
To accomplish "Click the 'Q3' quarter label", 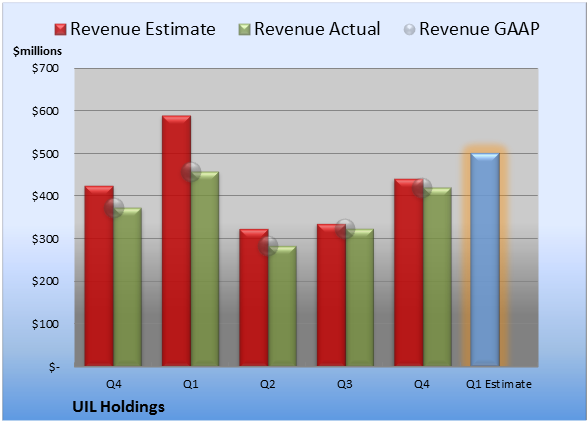I will pos(345,384).
